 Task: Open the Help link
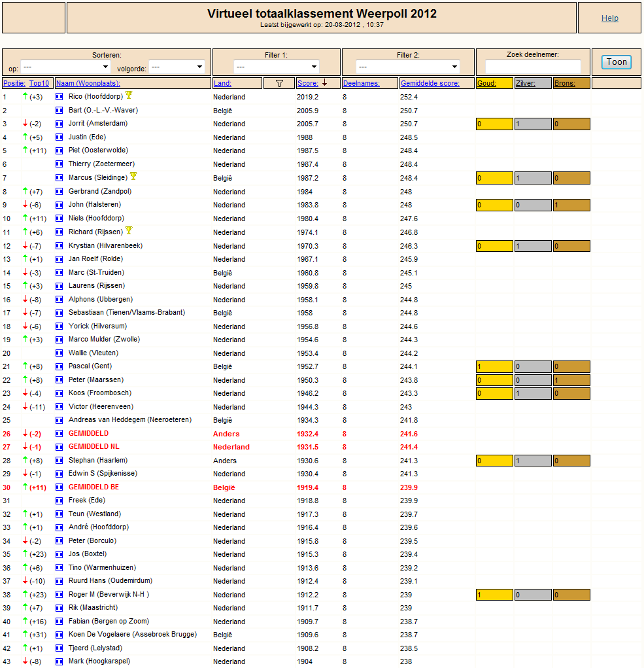[x=609, y=18]
